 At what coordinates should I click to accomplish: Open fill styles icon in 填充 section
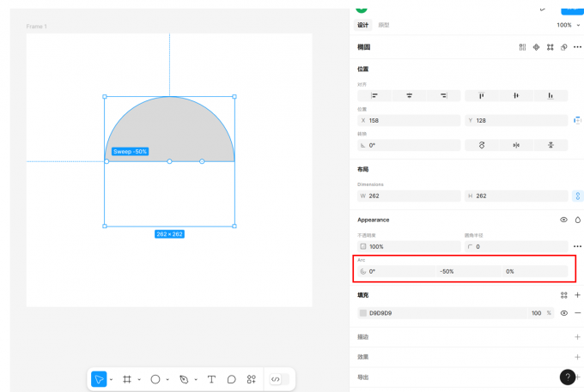pyautogui.click(x=564, y=295)
